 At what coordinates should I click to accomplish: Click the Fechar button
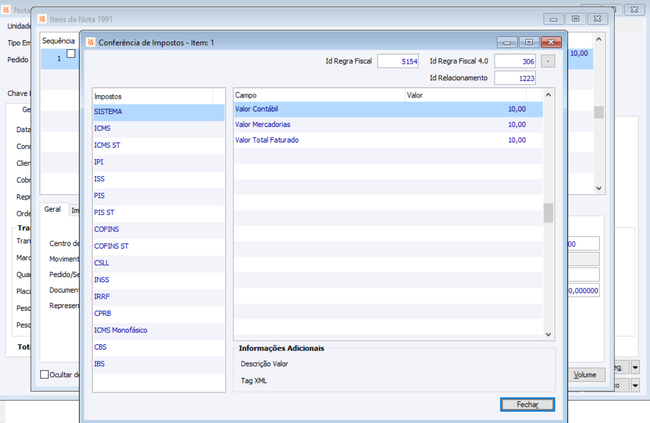click(527, 404)
